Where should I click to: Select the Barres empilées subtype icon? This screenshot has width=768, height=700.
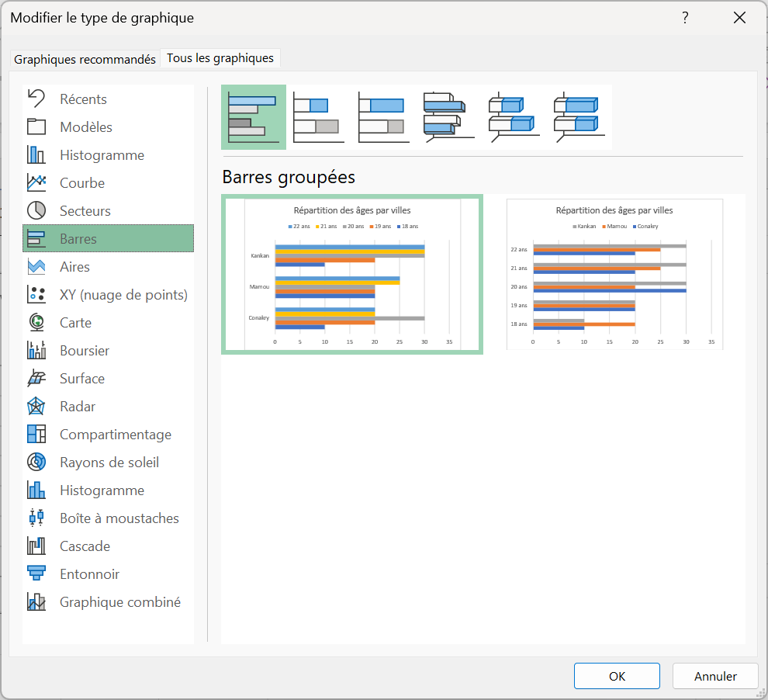318,117
